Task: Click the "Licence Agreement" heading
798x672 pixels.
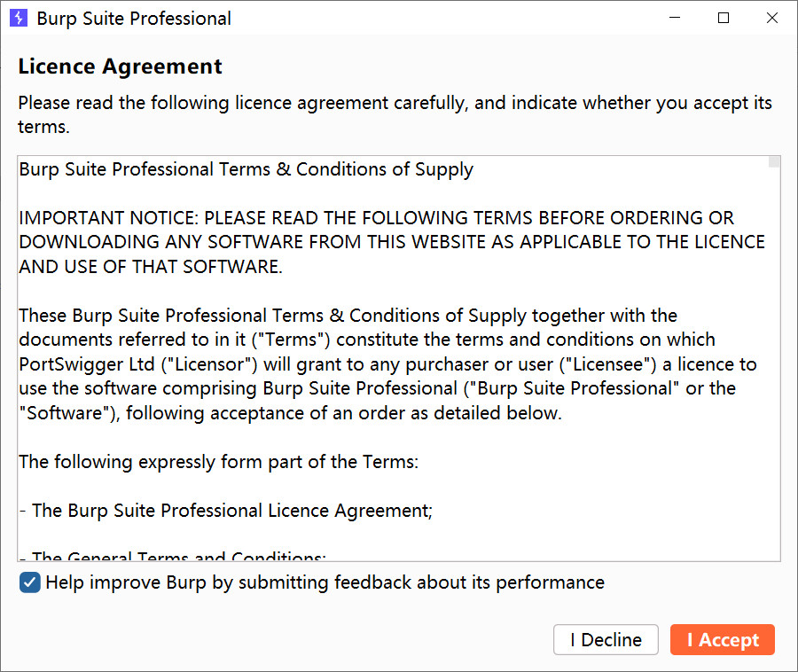Action: click(x=120, y=66)
